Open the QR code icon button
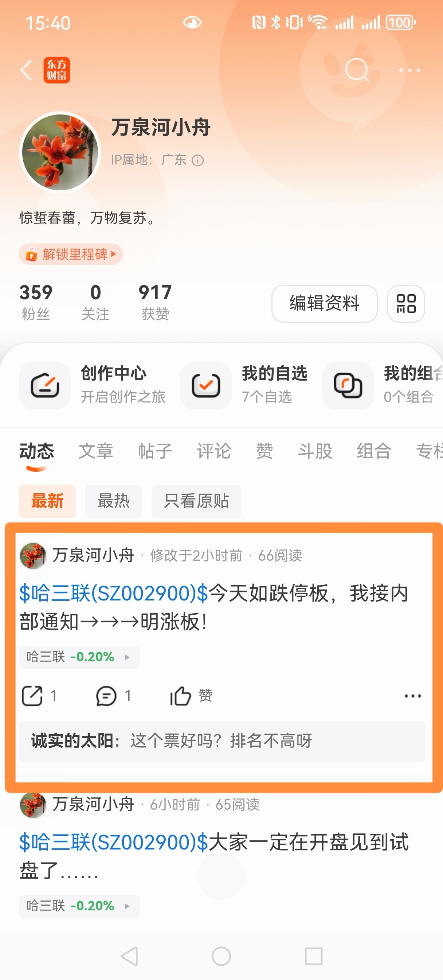 click(x=406, y=304)
